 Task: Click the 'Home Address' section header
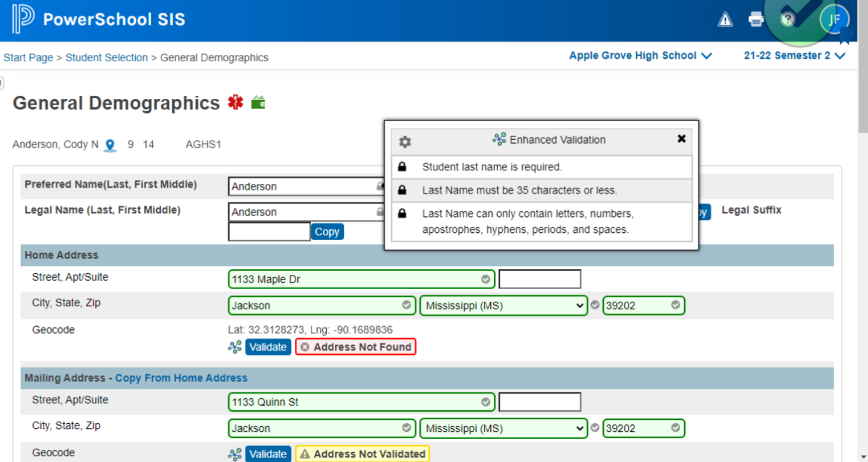click(x=61, y=255)
